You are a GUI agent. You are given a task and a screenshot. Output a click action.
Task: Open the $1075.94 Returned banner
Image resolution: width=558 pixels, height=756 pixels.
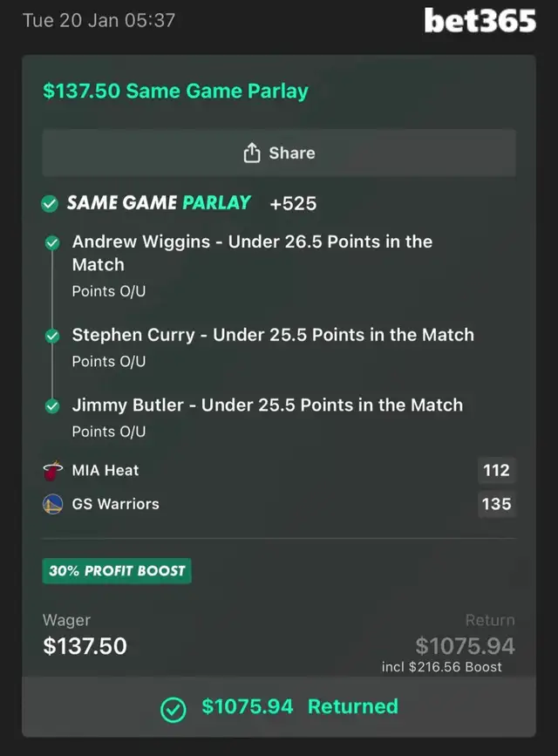tap(279, 706)
